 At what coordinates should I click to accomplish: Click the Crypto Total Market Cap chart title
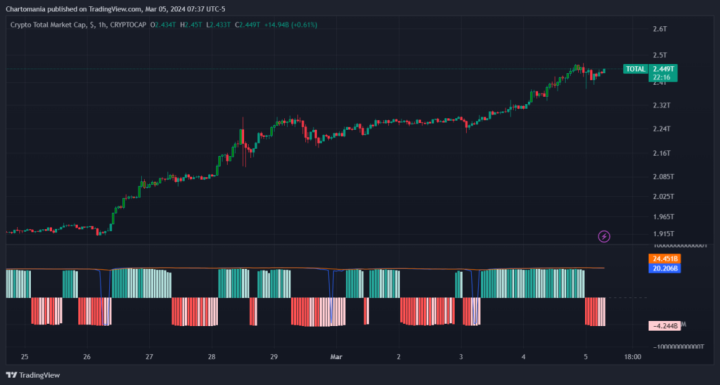(48, 25)
